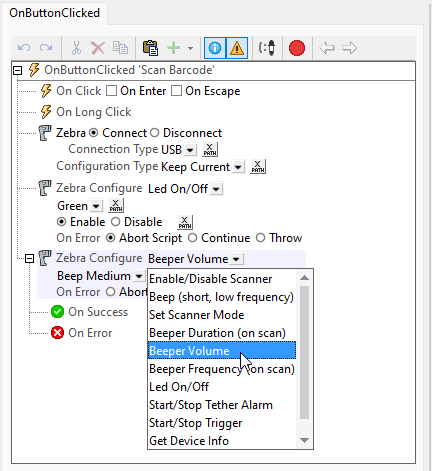Select the On Success tree node
This screenshot has height=471, width=432.
[98, 312]
